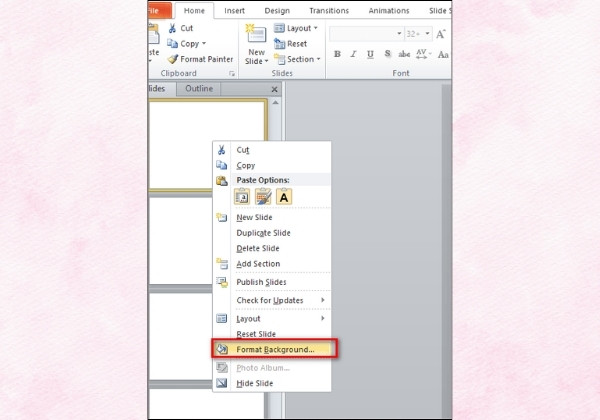Switch to the Animations tab
600x420 pixels.
pyautogui.click(x=389, y=11)
